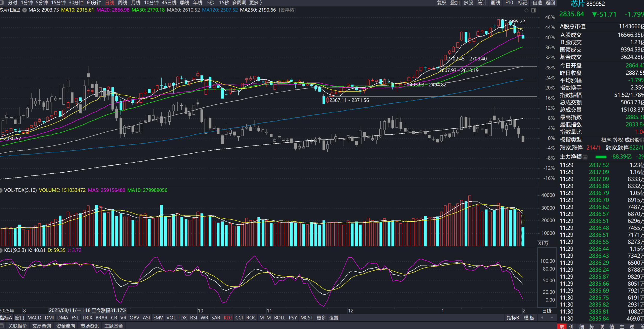
Task: Expand the 更多 periods dropdown
Action: tap(255, 3)
